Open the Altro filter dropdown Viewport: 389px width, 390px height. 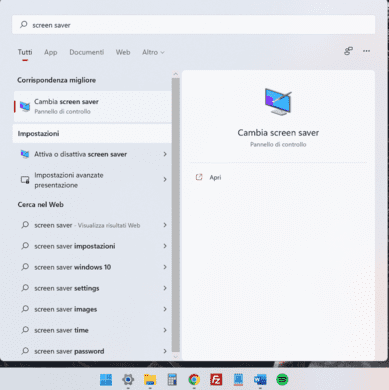153,52
